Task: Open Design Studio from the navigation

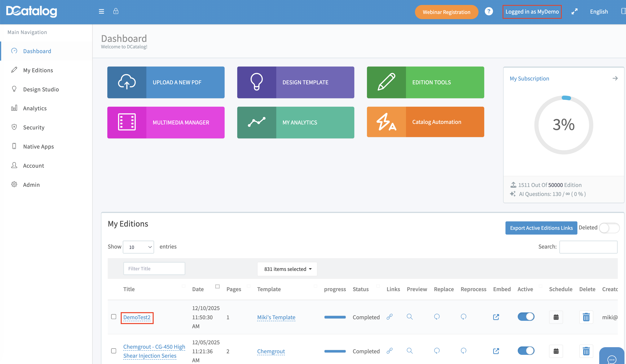Action: (41, 89)
